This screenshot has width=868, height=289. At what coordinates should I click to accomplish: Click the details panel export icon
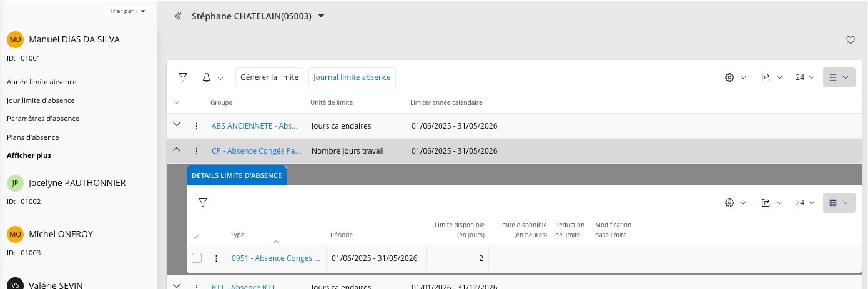tap(766, 203)
